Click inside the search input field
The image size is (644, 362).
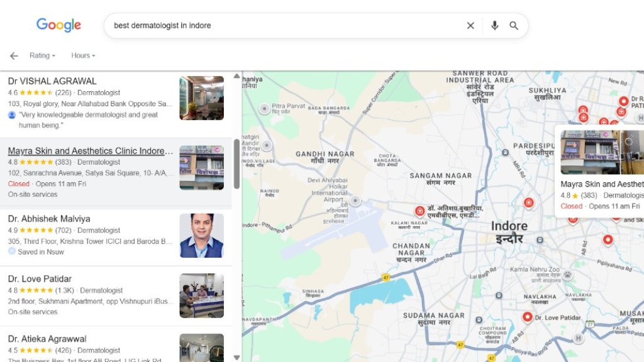tap(283, 26)
